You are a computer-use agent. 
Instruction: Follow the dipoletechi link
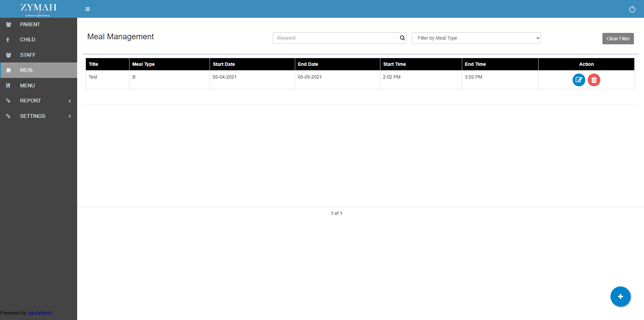(x=40, y=313)
